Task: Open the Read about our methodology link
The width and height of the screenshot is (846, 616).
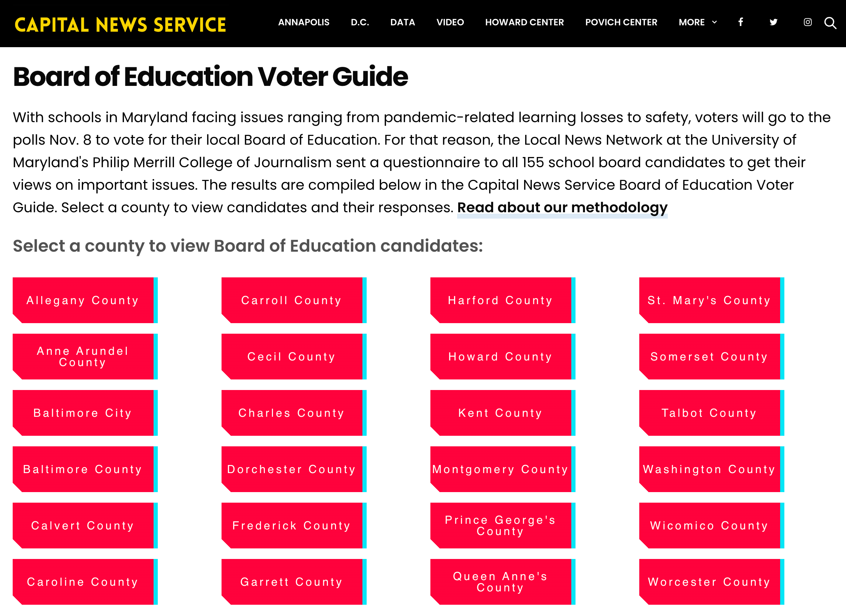Action: pyautogui.click(x=562, y=208)
